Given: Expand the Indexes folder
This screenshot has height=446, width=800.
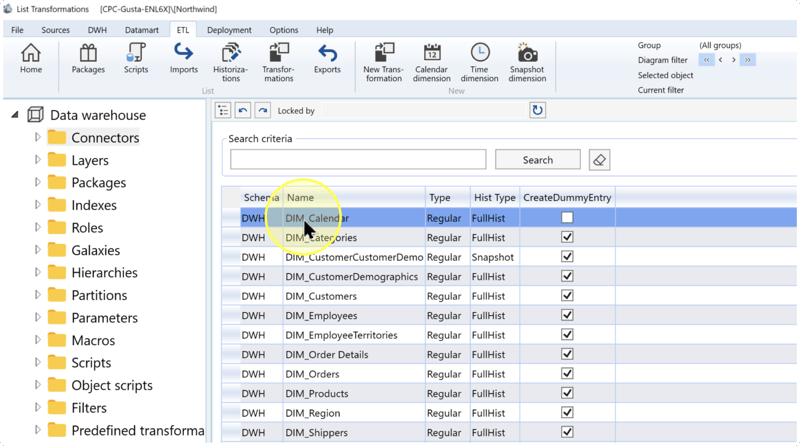Looking at the screenshot, I should click(37, 205).
